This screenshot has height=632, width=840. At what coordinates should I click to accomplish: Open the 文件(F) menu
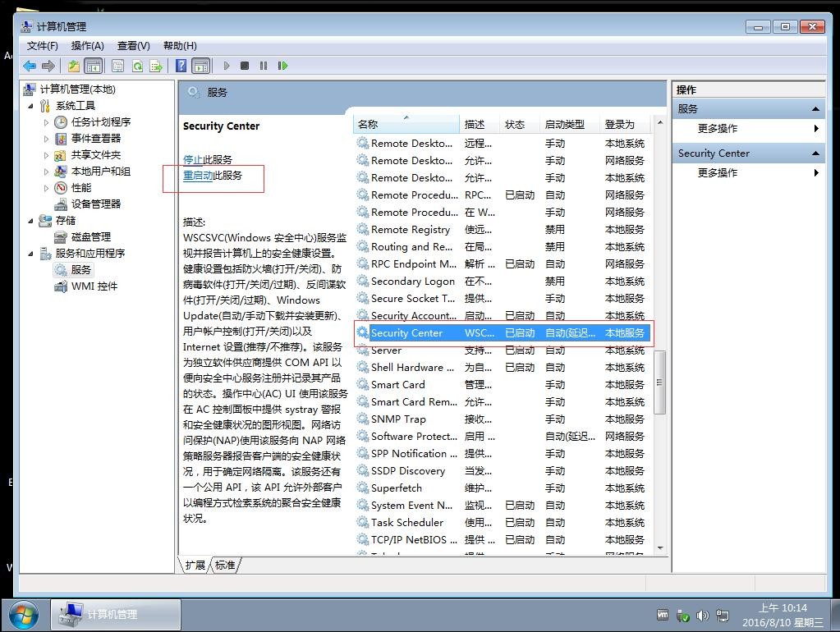click(43, 46)
